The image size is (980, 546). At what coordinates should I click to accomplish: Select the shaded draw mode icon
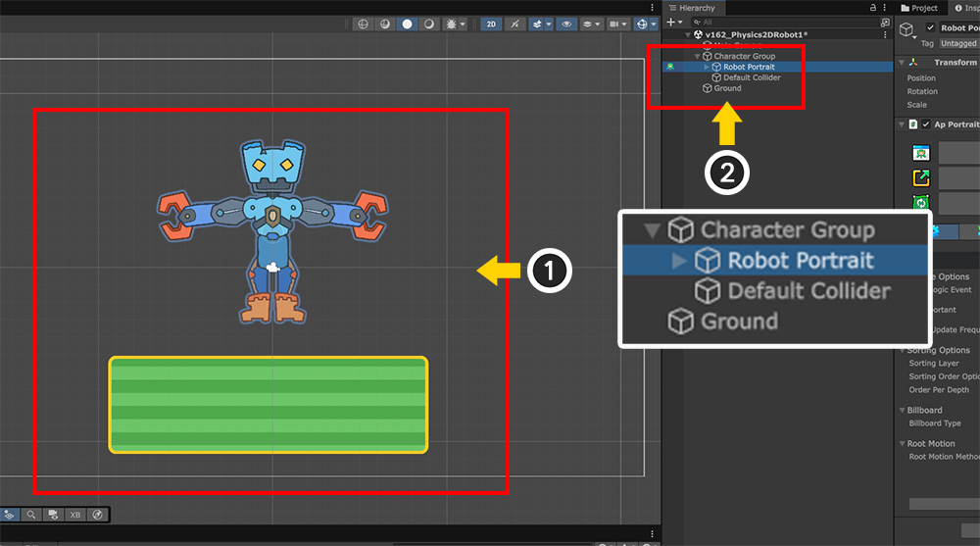(x=407, y=24)
